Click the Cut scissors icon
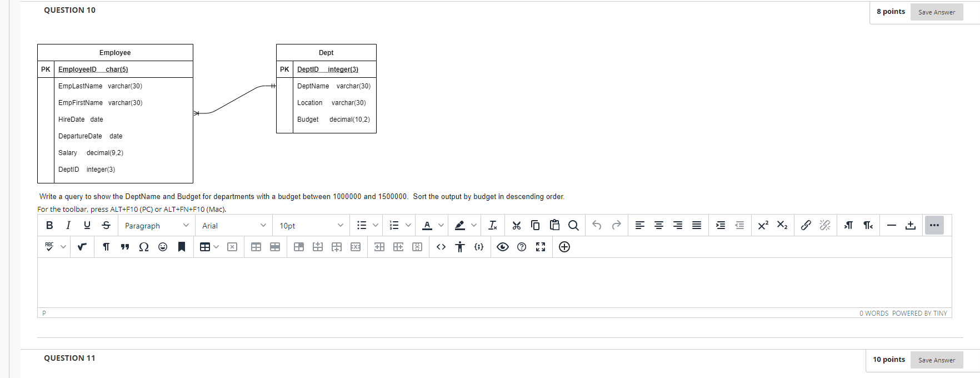This screenshot has height=378, width=980. [x=517, y=225]
